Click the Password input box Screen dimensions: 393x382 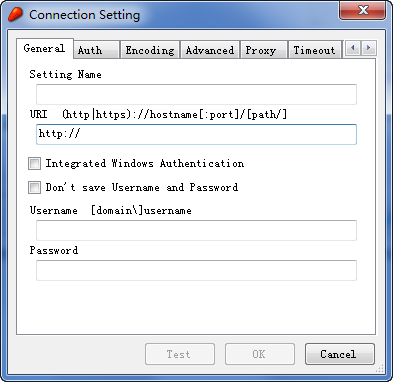196,270
